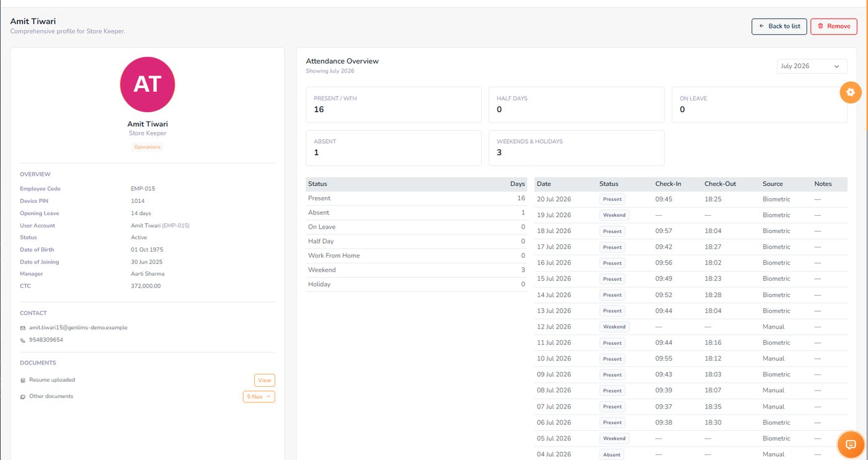Click the Resume uploaded document icon

pyautogui.click(x=23, y=380)
